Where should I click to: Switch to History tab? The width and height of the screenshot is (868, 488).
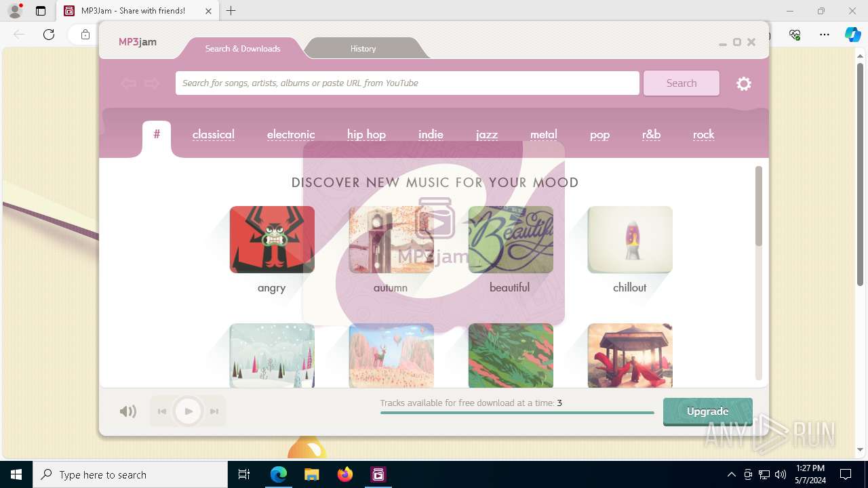(363, 48)
